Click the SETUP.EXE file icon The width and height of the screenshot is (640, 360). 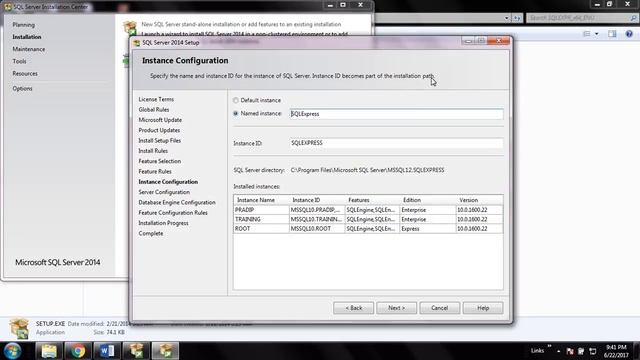point(19,328)
